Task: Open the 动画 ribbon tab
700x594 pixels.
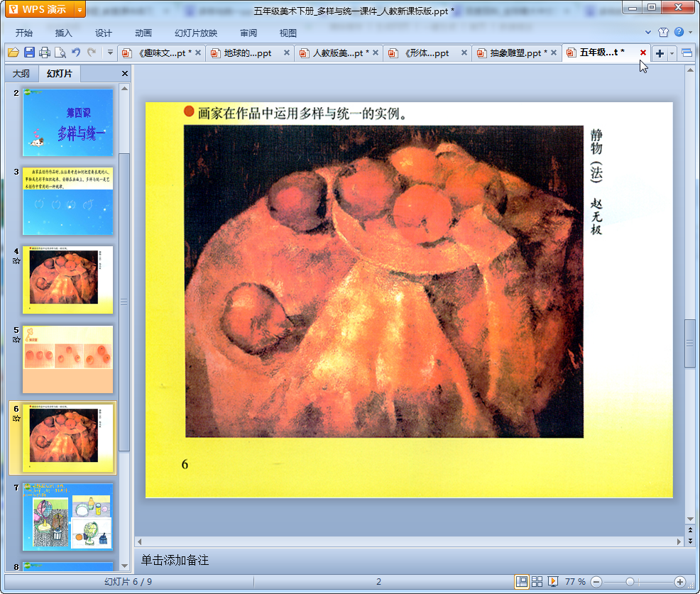Action: coord(143,33)
